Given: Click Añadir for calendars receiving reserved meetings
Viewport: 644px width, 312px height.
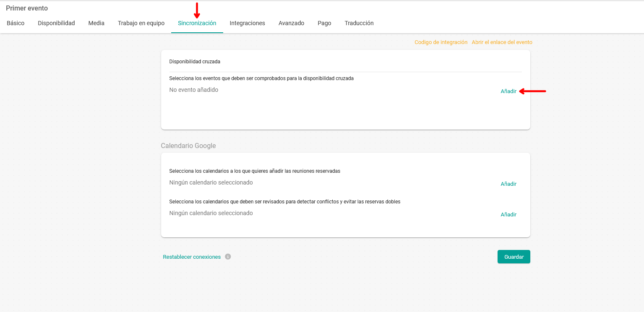Looking at the screenshot, I should pyautogui.click(x=508, y=184).
